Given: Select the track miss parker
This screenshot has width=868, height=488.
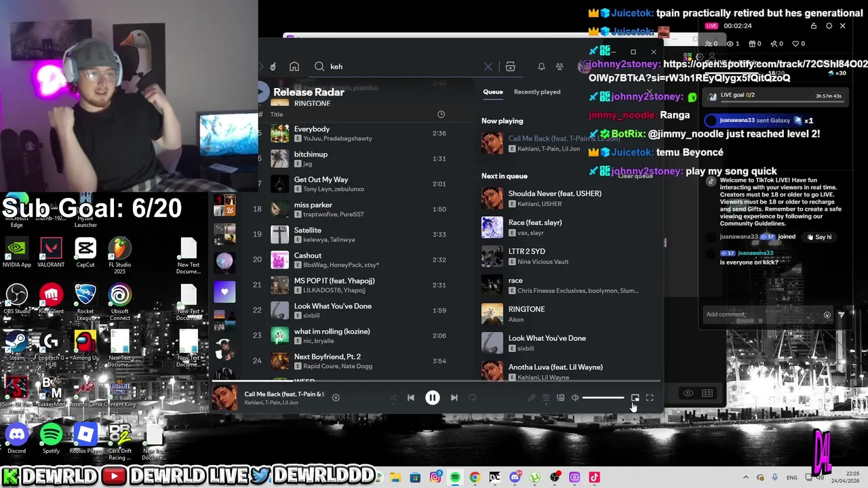Looking at the screenshot, I should pos(358,209).
